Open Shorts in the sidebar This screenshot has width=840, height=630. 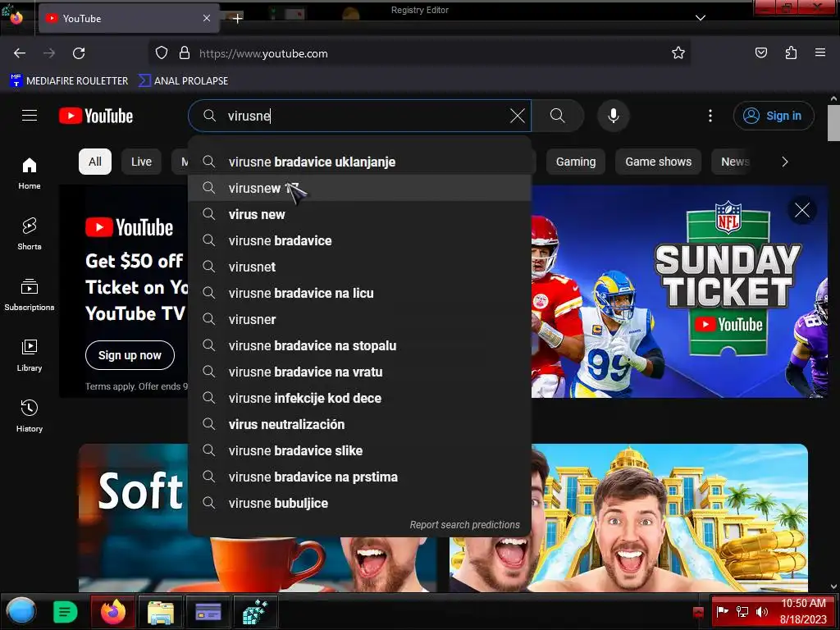(x=30, y=234)
